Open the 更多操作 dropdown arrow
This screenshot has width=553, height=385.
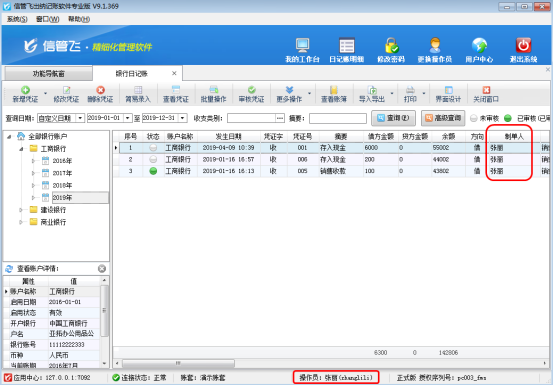[309, 93]
